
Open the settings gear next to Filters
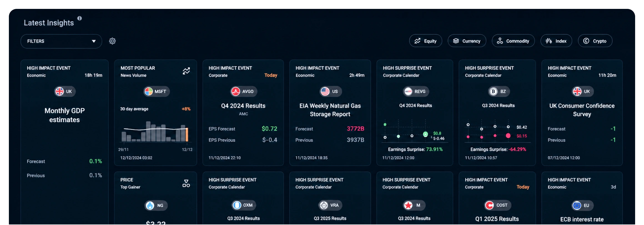[112, 41]
